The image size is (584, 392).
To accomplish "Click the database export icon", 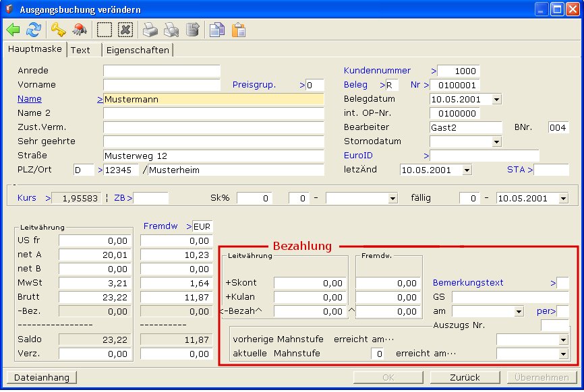I will coord(193,30).
